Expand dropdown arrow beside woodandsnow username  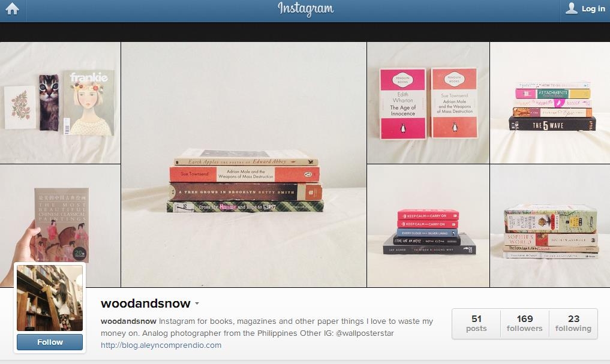pos(197,303)
